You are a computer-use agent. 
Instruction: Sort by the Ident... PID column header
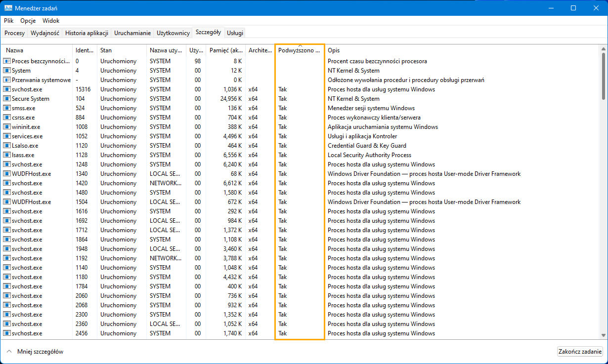click(85, 50)
